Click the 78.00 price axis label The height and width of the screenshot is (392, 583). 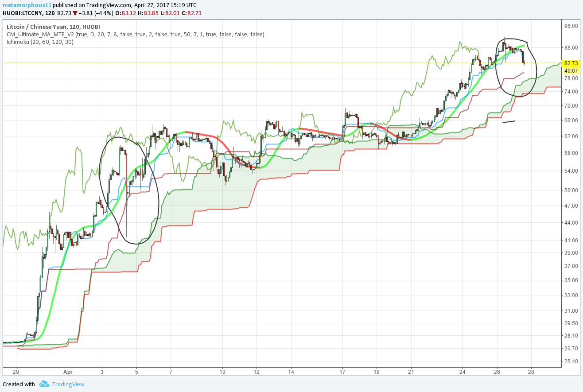pyautogui.click(x=571, y=78)
